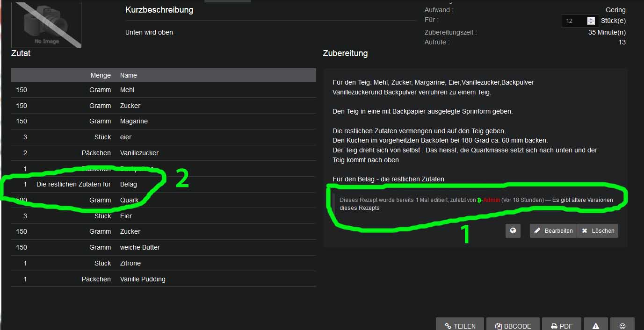
Task: Open the older versions link of this recipe
Action: (x=582, y=200)
